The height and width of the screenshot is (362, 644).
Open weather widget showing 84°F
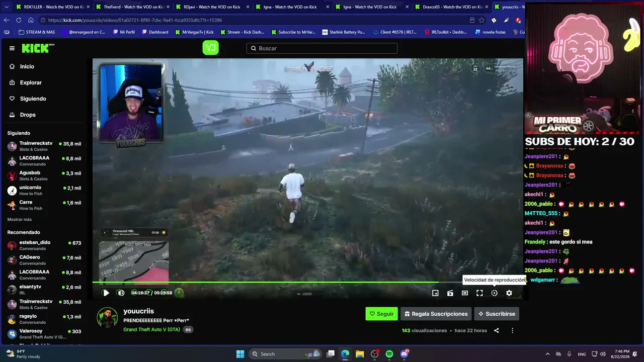[23, 354]
